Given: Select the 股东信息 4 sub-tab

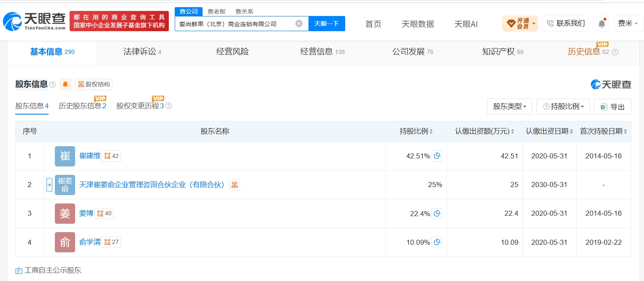Looking at the screenshot, I should (32, 106).
